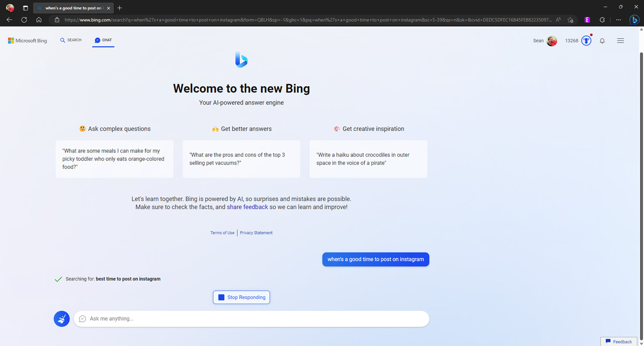The height and width of the screenshot is (346, 644).
Task: Start a new topic with the broom icon
Action: click(62, 319)
